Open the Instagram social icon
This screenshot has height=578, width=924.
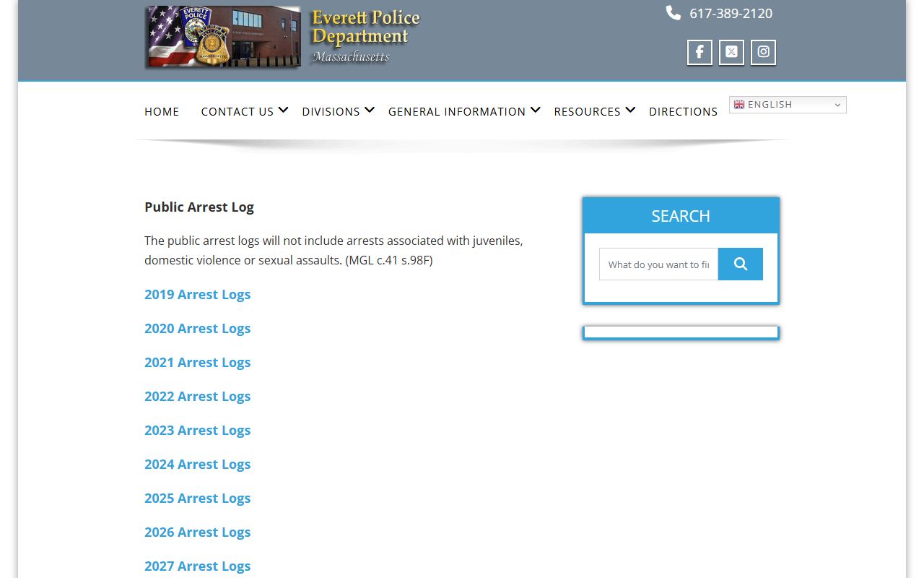763,52
